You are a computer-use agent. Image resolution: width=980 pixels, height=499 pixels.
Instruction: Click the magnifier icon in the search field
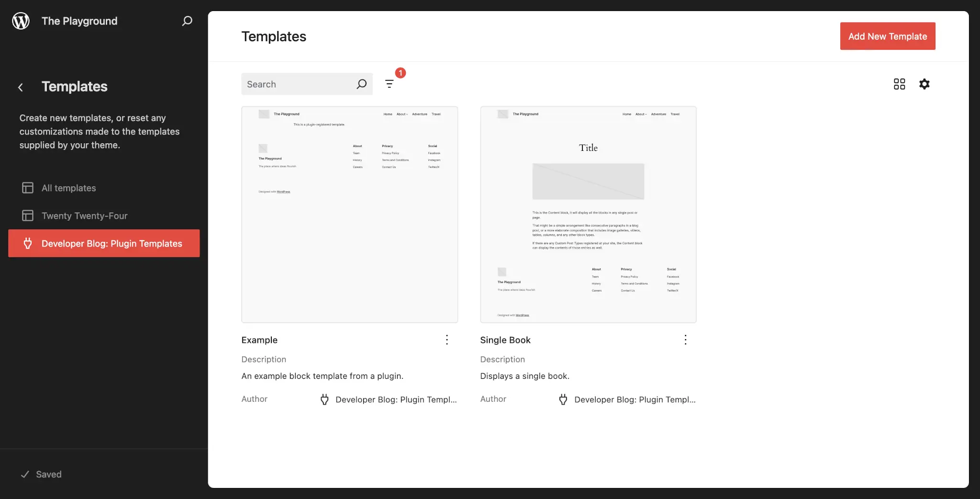362,84
